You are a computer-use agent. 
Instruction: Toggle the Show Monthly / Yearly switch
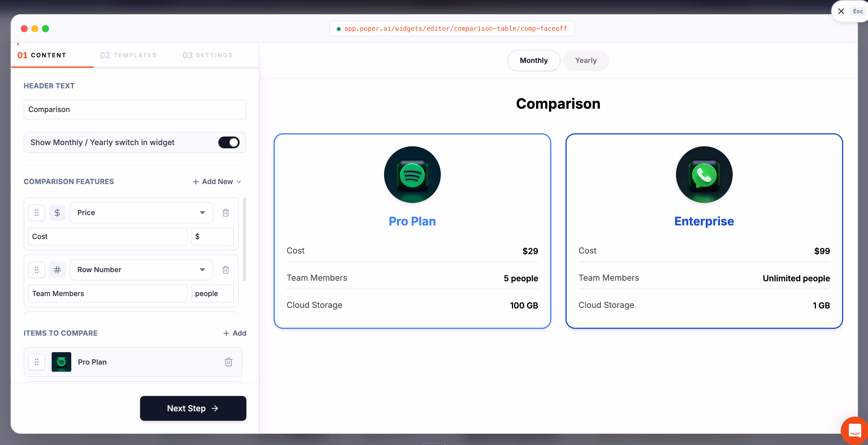[x=229, y=142]
